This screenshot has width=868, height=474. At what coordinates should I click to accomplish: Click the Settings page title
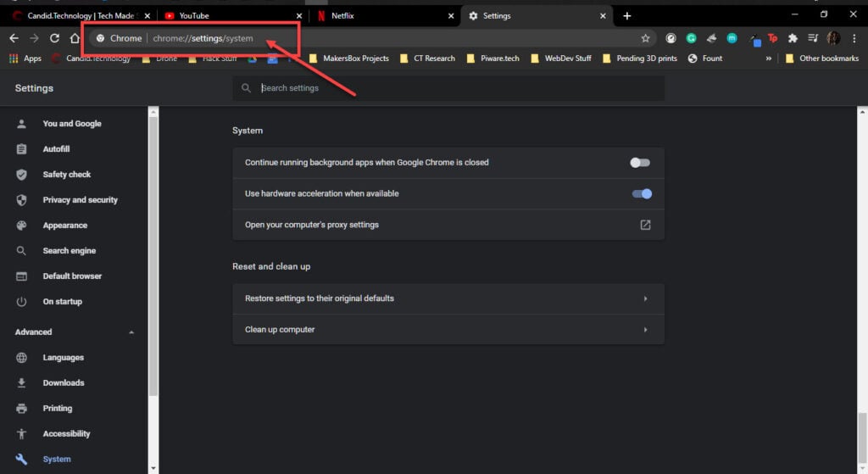click(x=34, y=88)
